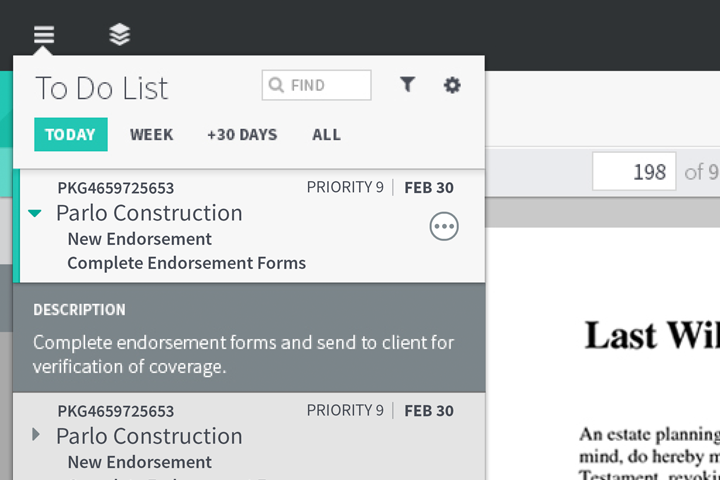Select the TODAY tab
Image resolution: width=720 pixels, height=480 pixels.
click(x=70, y=135)
